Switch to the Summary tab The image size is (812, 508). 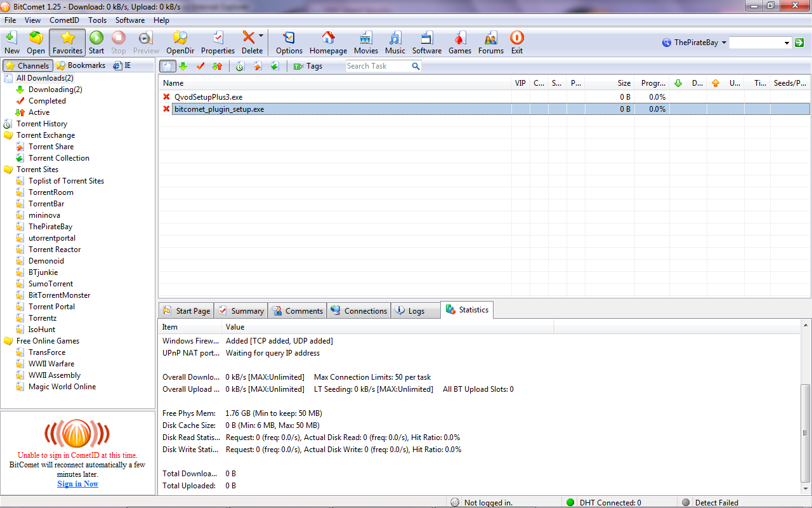point(241,311)
